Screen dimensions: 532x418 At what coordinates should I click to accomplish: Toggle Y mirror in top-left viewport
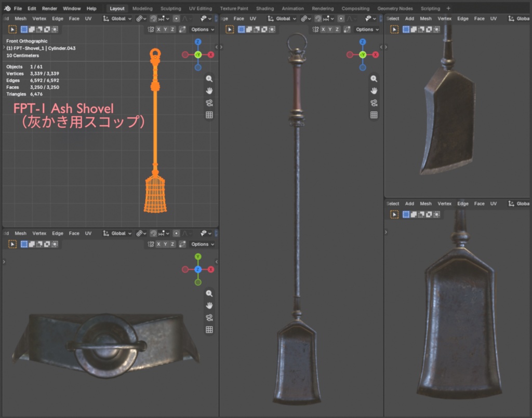point(165,30)
